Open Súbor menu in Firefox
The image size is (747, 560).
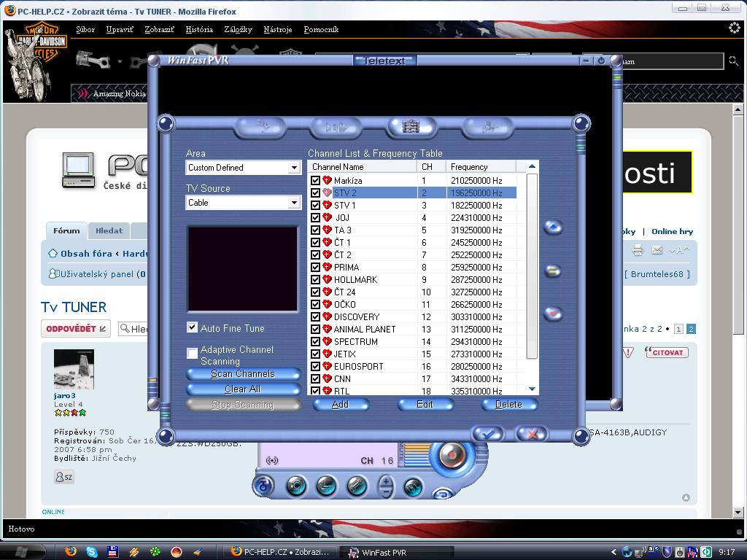[x=85, y=29]
